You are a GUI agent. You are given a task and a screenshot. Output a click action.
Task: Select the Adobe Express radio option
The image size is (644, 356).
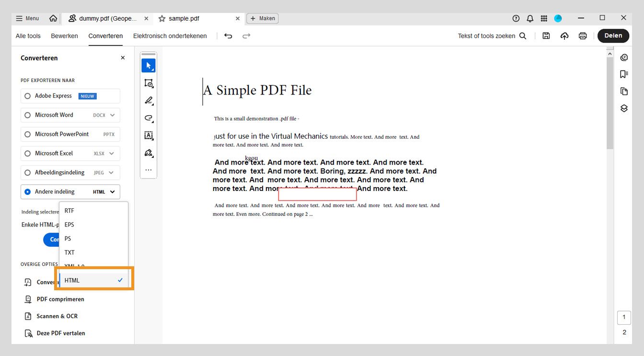27,96
